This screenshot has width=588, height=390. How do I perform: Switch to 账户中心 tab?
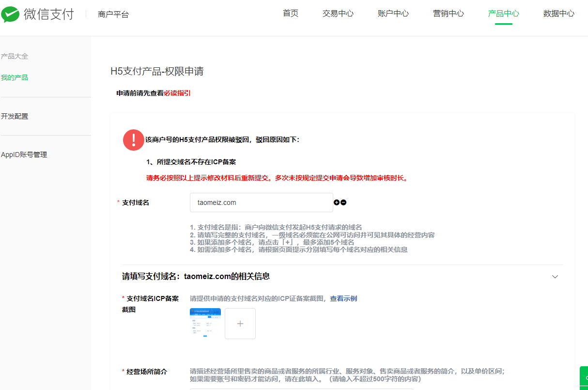393,14
